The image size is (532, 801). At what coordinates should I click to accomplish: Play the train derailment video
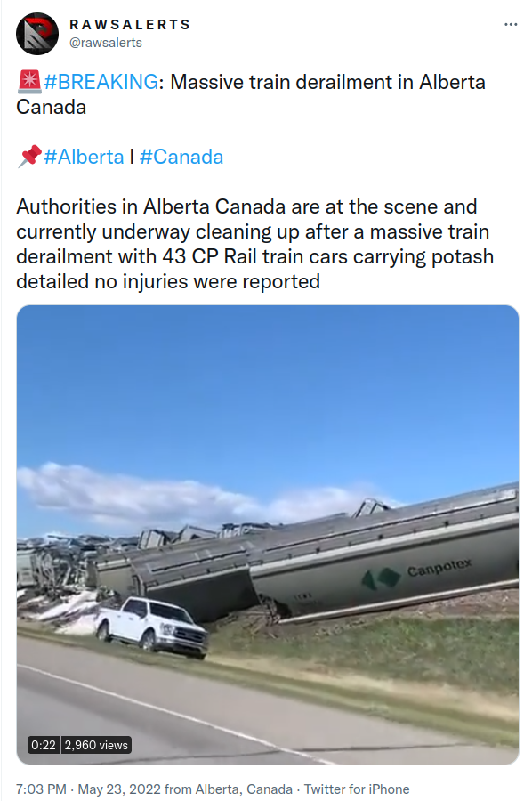268,534
